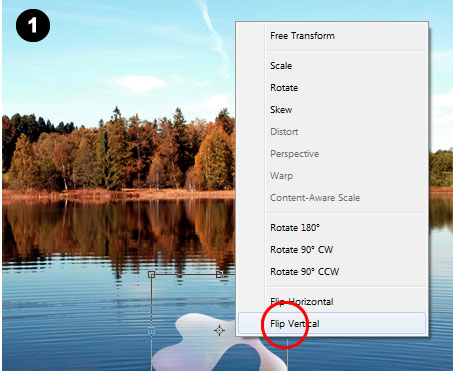Image resolution: width=453 pixels, height=371 pixels.
Task: Click the black step number 1 badge
Action: pos(33,26)
